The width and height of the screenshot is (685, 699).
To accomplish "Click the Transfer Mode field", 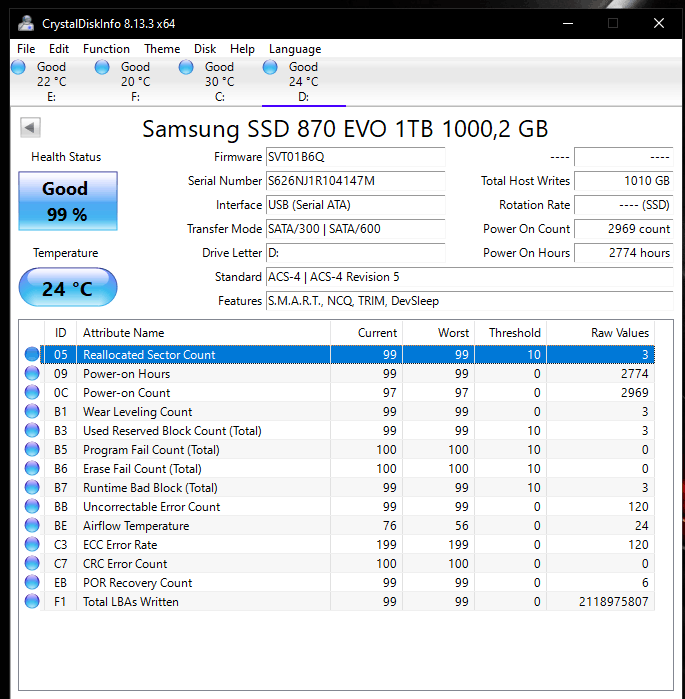I will point(355,229).
